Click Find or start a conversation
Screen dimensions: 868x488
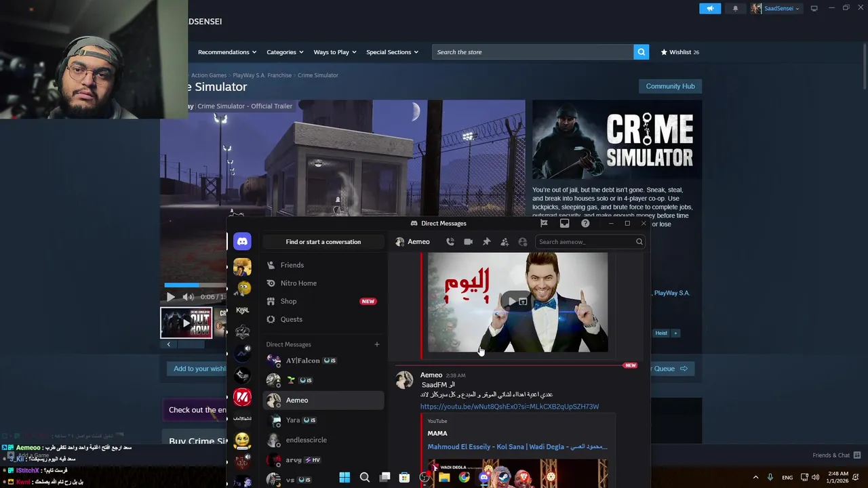pos(323,242)
